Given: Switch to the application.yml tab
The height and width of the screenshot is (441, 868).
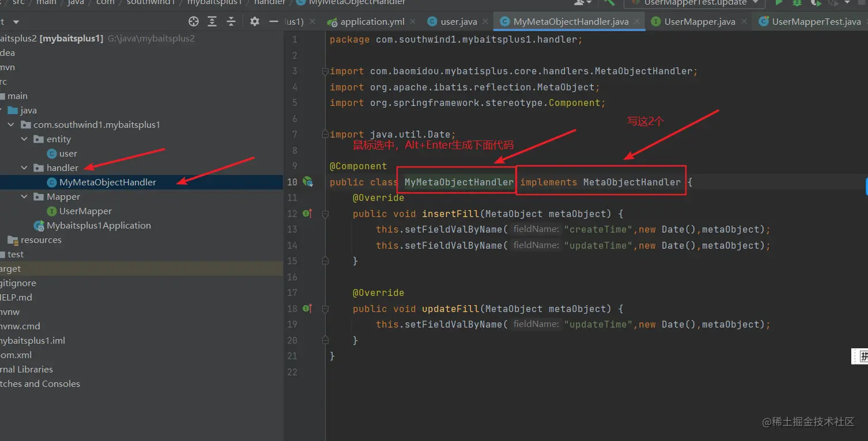Looking at the screenshot, I should pyautogui.click(x=372, y=22).
